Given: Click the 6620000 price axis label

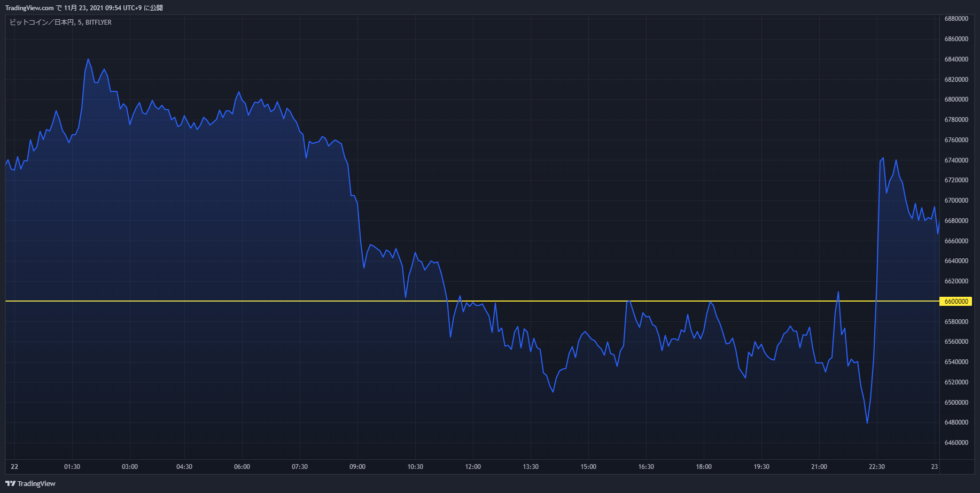Looking at the screenshot, I should click(x=956, y=281).
